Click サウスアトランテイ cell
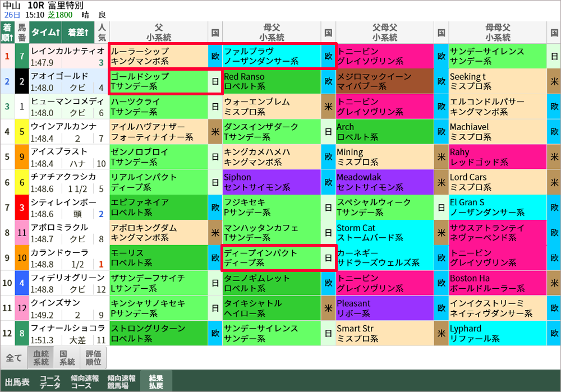The width and height of the screenshot is (561, 392). pyautogui.click(x=498, y=233)
